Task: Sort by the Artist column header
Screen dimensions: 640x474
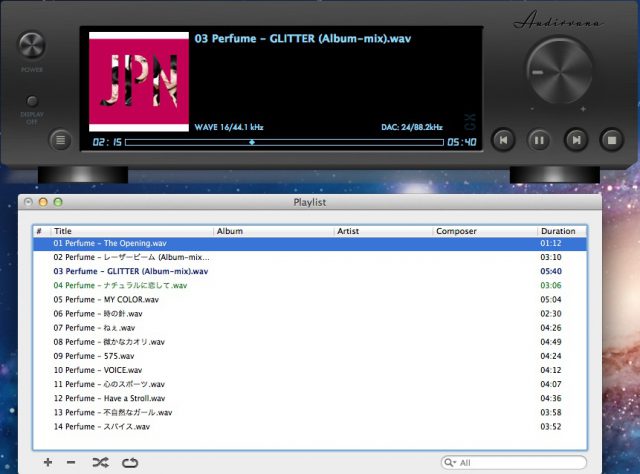Action: point(383,231)
